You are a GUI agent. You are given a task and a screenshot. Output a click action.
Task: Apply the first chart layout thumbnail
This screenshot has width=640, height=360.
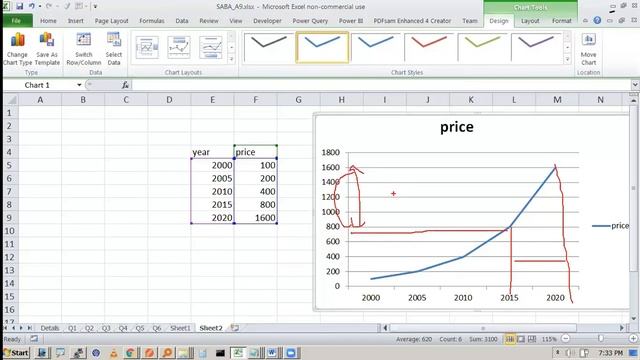(x=147, y=47)
